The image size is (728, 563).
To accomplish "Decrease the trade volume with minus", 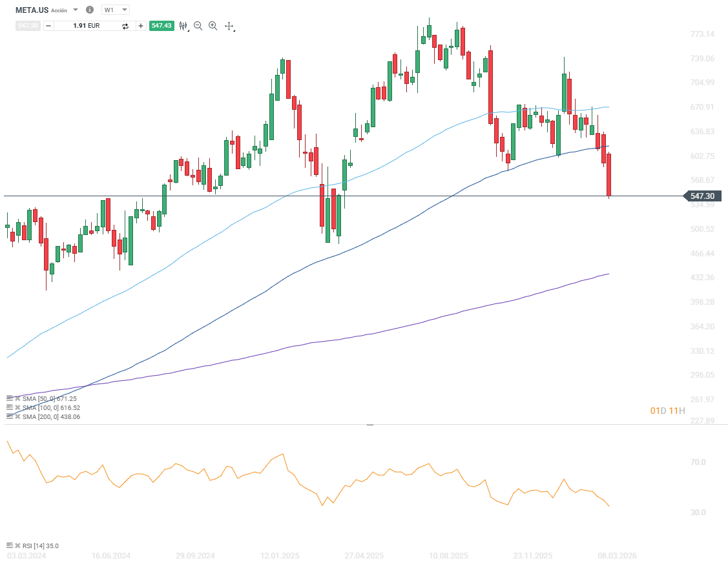I will pos(48,26).
